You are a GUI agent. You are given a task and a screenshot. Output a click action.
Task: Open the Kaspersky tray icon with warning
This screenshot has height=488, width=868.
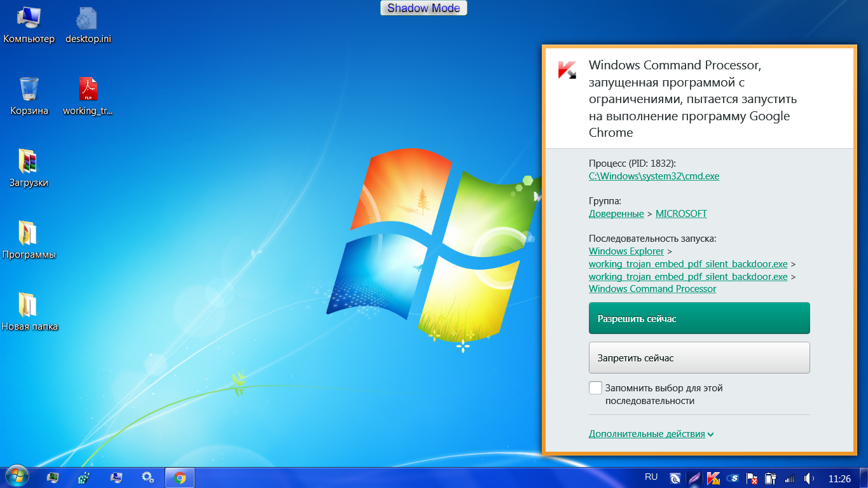coord(713,478)
